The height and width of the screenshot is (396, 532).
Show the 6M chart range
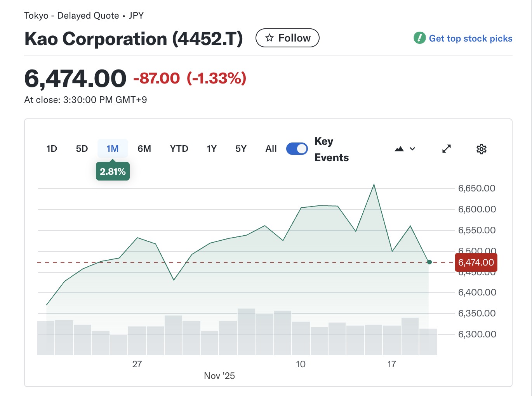click(x=144, y=149)
